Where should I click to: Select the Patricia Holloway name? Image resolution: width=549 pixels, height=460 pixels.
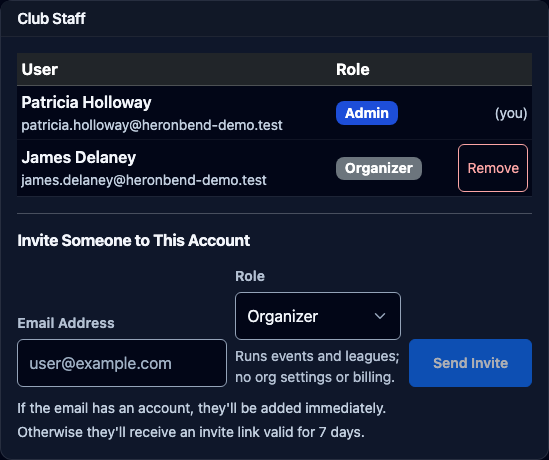coord(86,103)
